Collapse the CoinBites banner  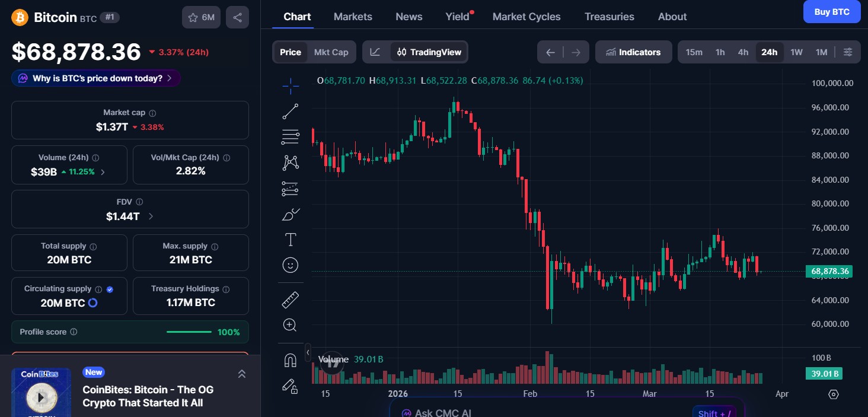point(242,374)
